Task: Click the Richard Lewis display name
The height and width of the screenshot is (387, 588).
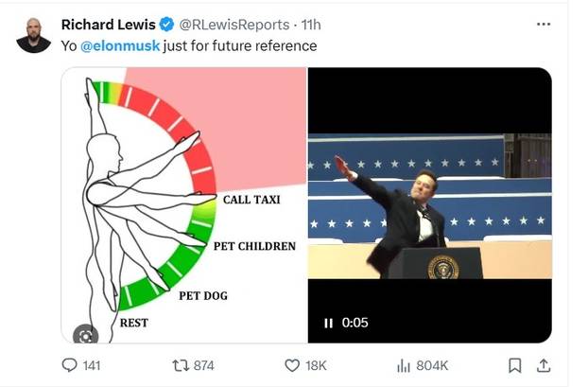Action: click(x=108, y=25)
